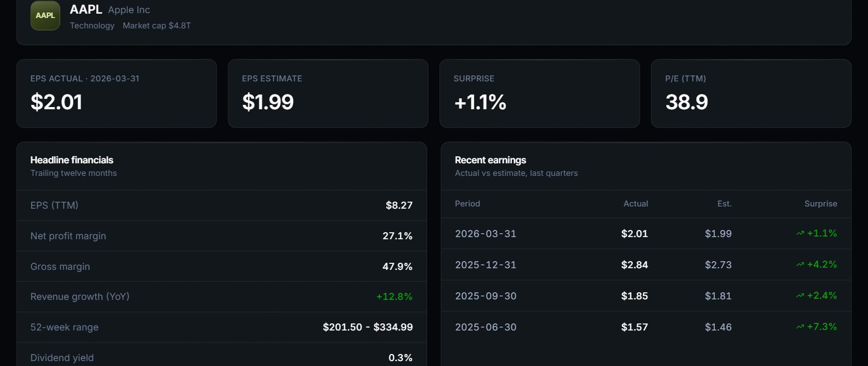Select the 2025-06-30 earnings row

pyautogui.click(x=646, y=327)
